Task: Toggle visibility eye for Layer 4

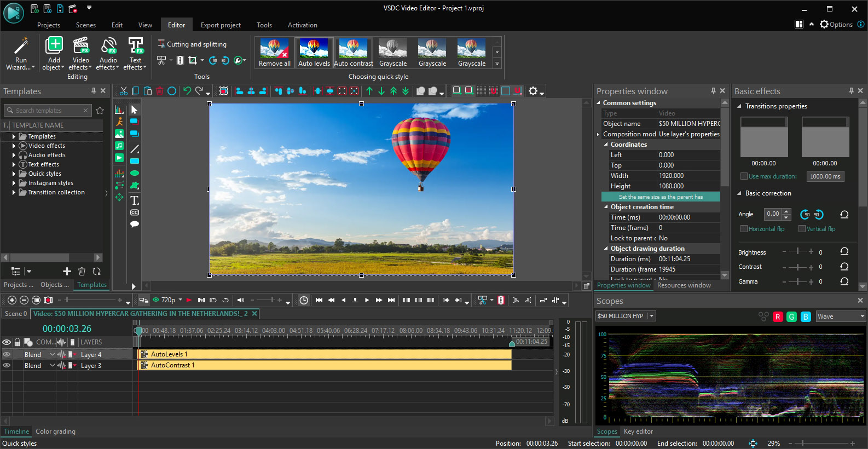Action: pyautogui.click(x=7, y=354)
